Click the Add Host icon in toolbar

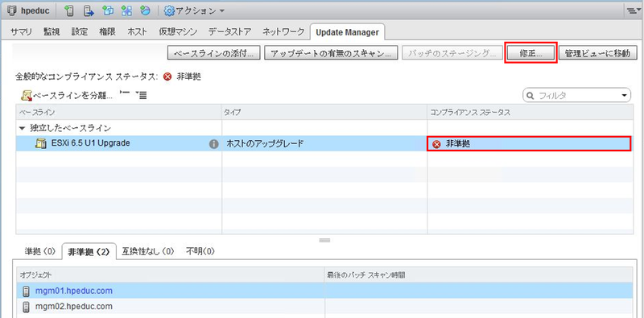tap(70, 11)
